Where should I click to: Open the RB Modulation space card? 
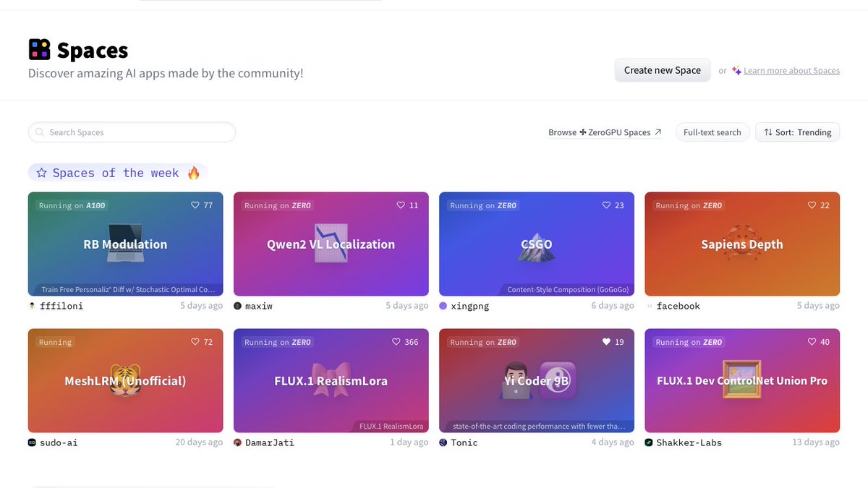(x=126, y=244)
